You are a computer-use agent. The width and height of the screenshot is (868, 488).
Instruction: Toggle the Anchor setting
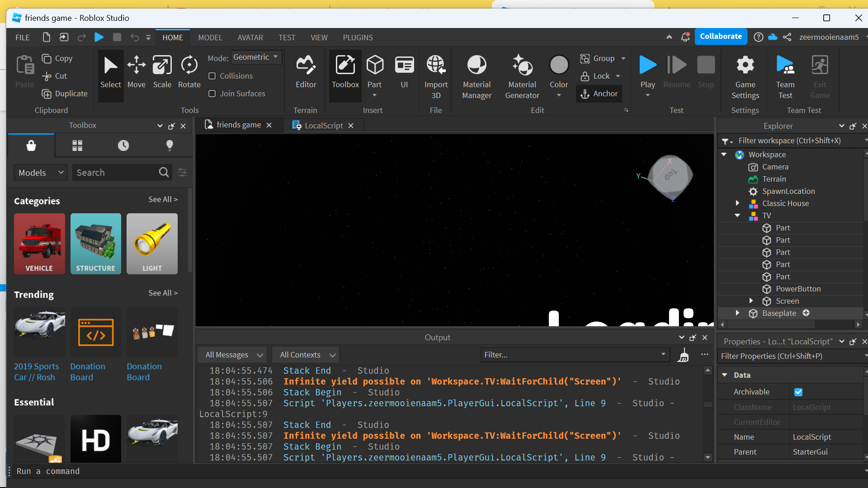pos(599,94)
